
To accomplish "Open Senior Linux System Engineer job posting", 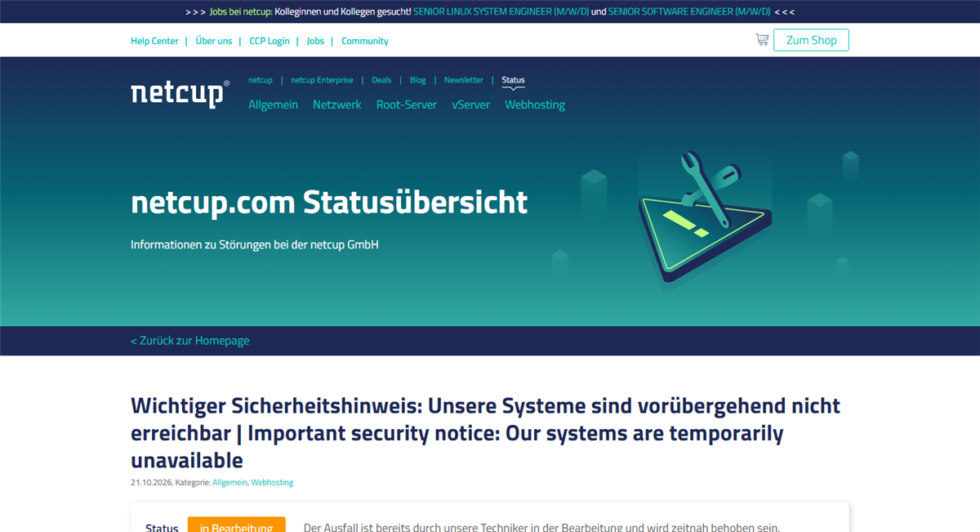I will [501, 11].
